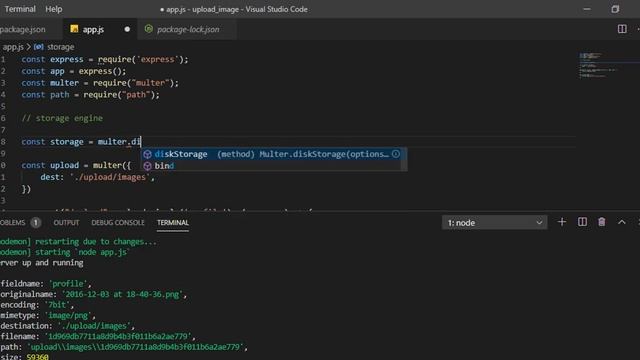Switch to the package.json tab
This screenshot has height=360, width=640.
point(23,29)
